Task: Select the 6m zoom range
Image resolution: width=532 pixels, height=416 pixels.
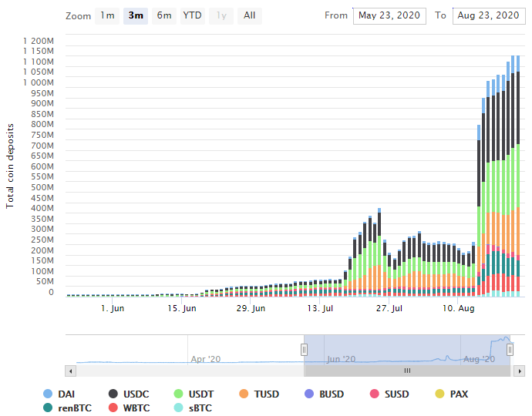Action: (x=164, y=15)
